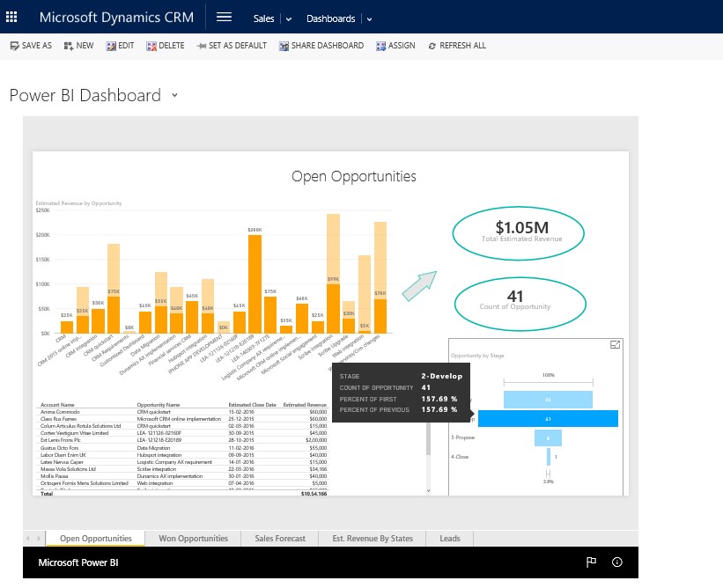Click the flag icon in Power BI footer
The width and height of the screenshot is (723, 588).
tap(590, 562)
